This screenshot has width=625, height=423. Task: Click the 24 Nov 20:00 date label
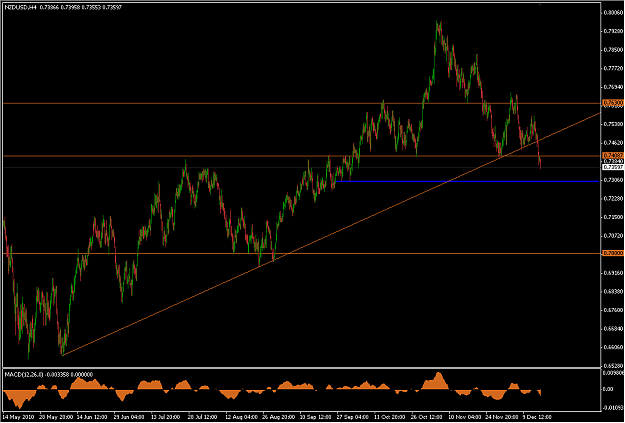501,416
